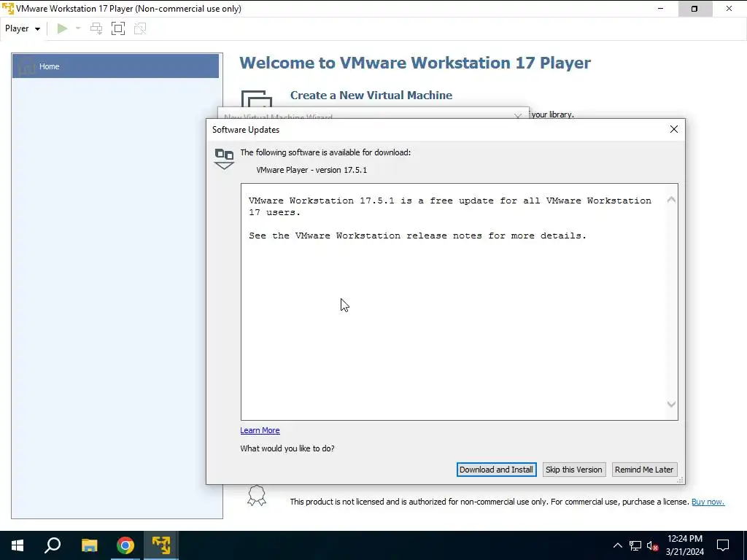747x560 pixels.
Task: Click the new virtual machine icon
Action: point(256,98)
